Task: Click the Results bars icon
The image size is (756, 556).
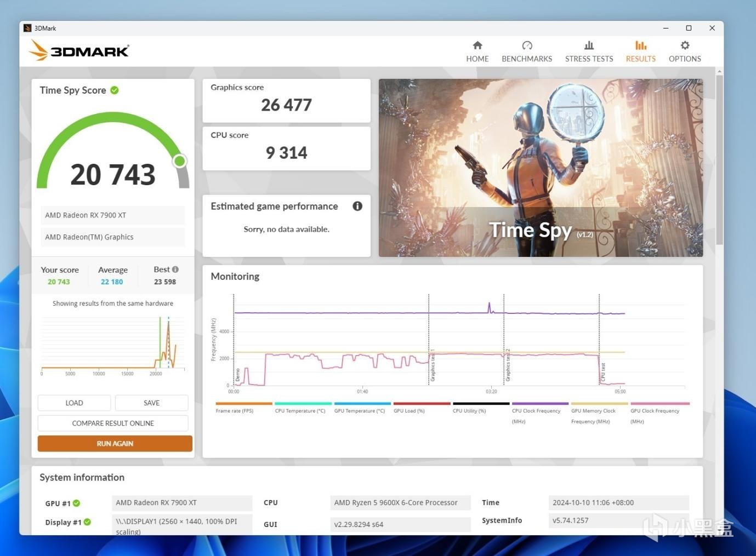Action: (641, 45)
